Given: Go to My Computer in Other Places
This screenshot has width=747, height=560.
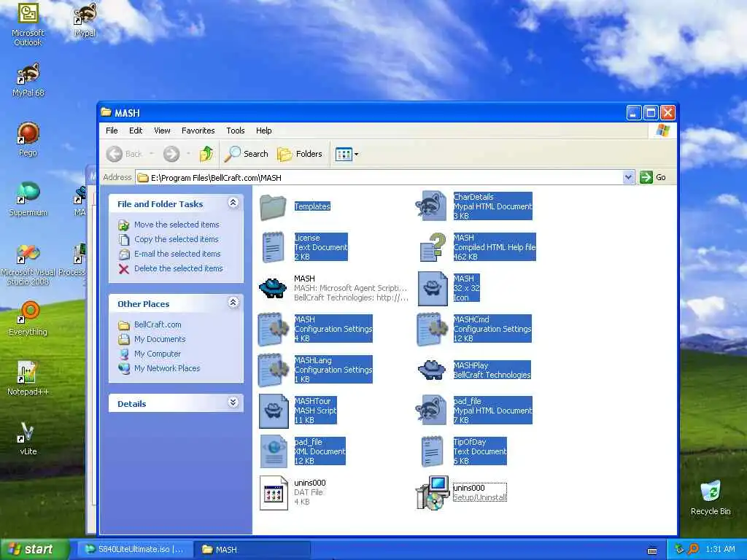Looking at the screenshot, I should tap(158, 354).
